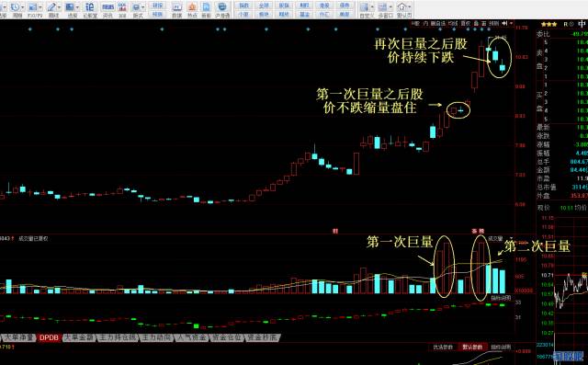The height and width of the screenshot is (365, 588).
Task: Click the R margin-trading badge icon
Action: [x=566, y=25]
